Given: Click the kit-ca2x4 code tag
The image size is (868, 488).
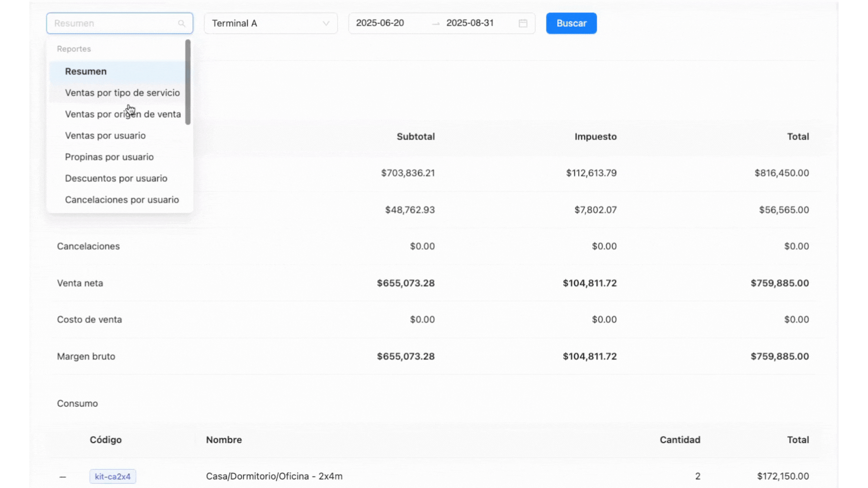Looking at the screenshot, I should coord(113,476).
